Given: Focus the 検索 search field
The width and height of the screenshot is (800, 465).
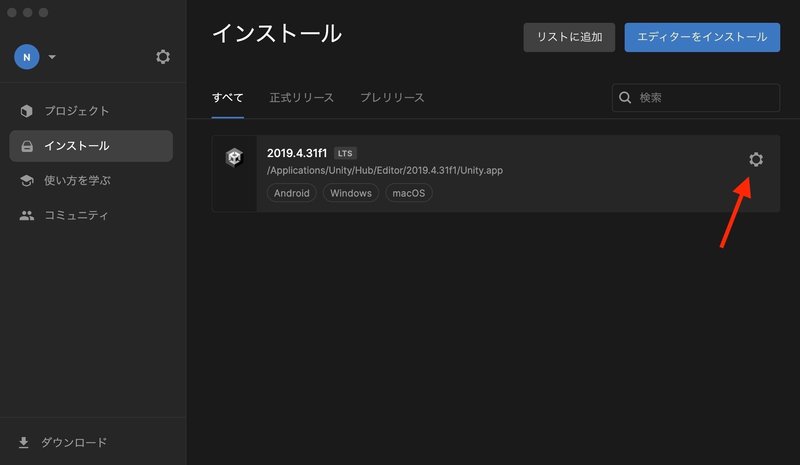Looking at the screenshot, I should (x=696, y=97).
